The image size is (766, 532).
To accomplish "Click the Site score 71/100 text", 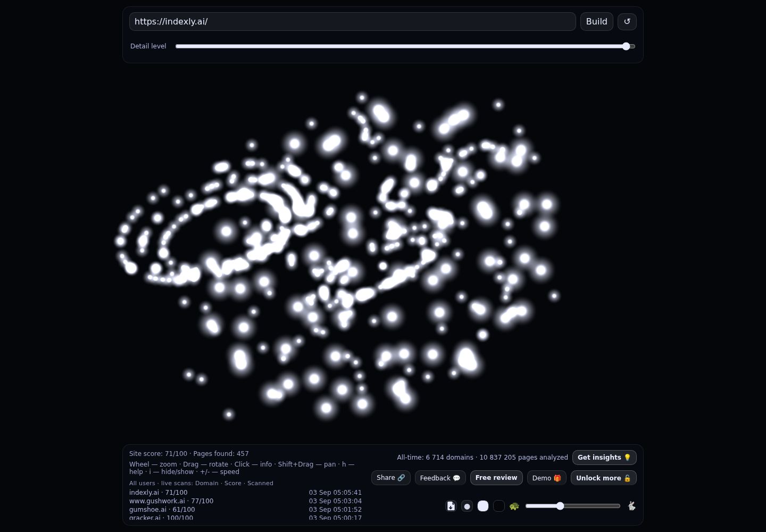I will pos(158,454).
